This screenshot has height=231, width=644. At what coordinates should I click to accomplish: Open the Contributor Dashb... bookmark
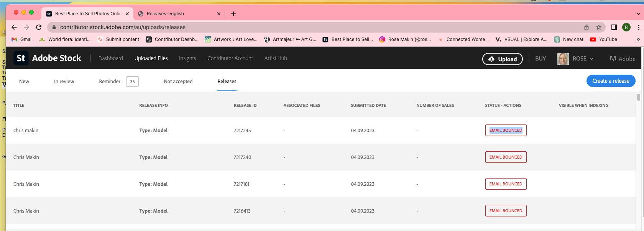point(172,39)
